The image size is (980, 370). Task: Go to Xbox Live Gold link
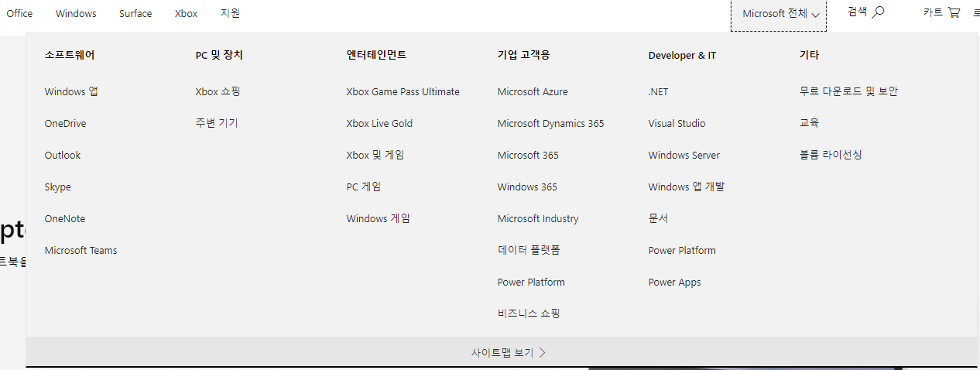[379, 123]
